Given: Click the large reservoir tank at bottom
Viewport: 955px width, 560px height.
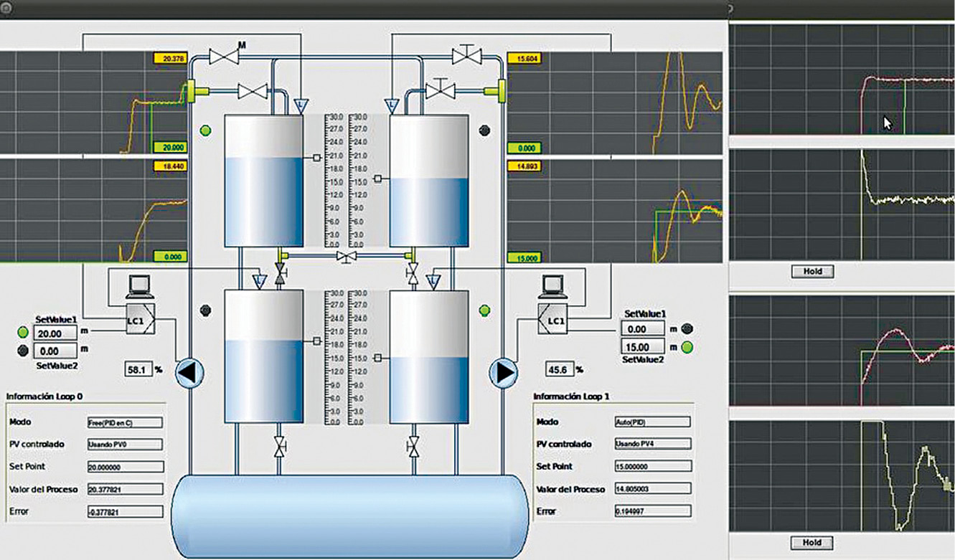Looking at the screenshot, I should click(x=351, y=517).
